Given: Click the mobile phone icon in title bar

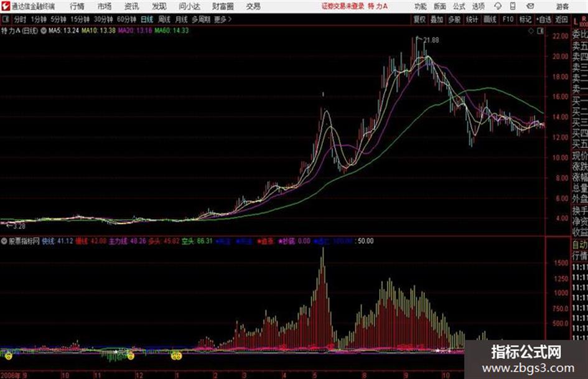Looking at the screenshot, I should coord(513,6).
